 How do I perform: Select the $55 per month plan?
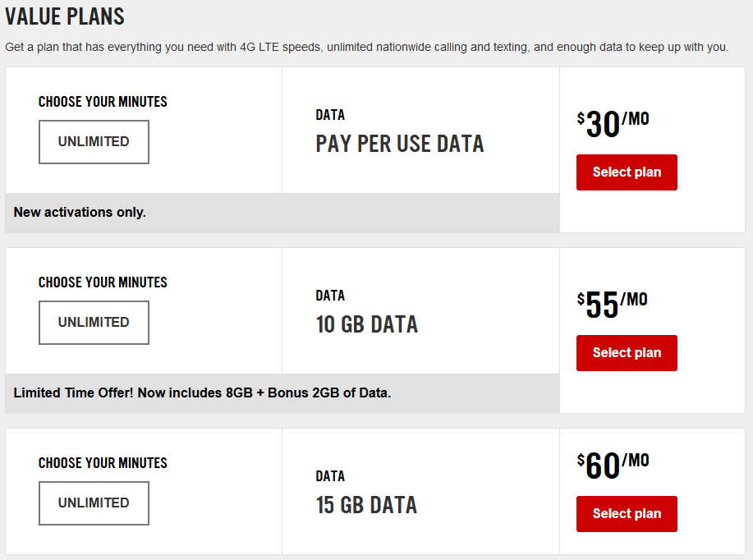pos(627,353)
